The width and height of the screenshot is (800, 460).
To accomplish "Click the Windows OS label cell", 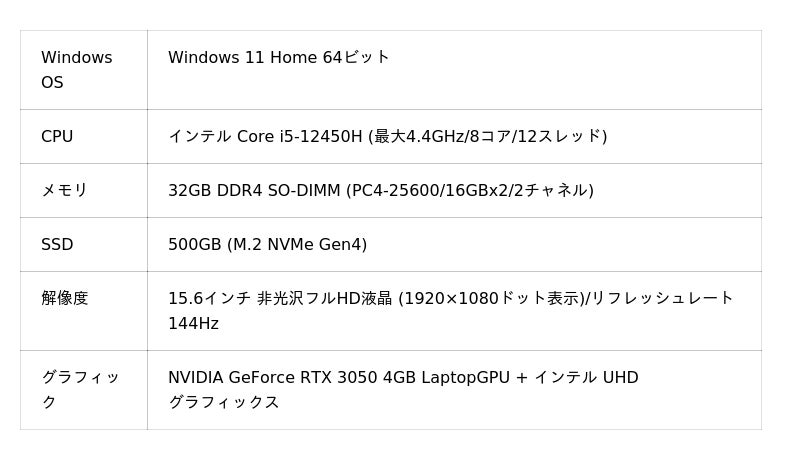I will (x=76, y=70).
